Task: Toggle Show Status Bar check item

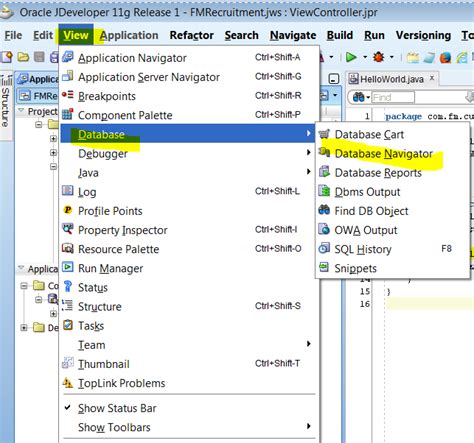Action: point(188,408)
